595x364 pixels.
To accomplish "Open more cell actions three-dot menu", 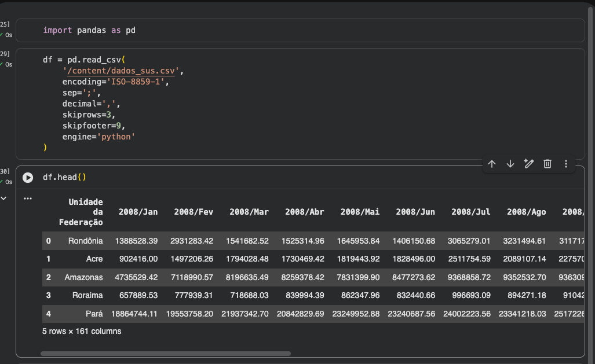I will coord(565,164).
